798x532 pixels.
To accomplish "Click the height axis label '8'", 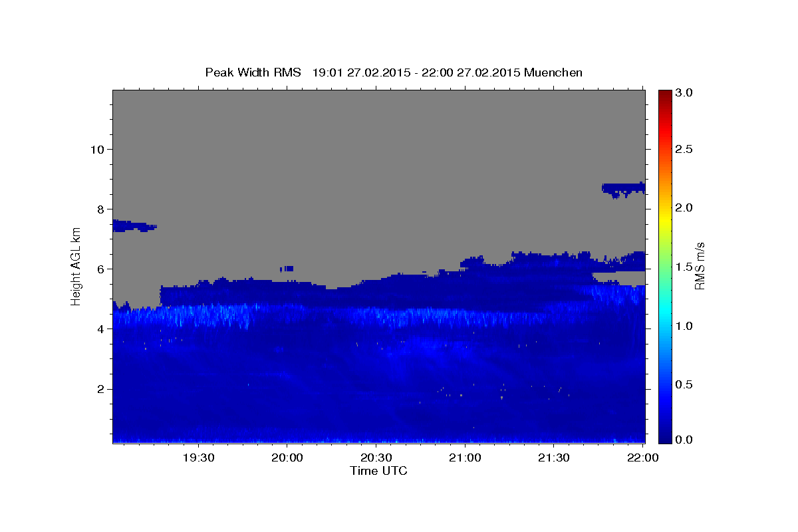I will click(99, 209).
